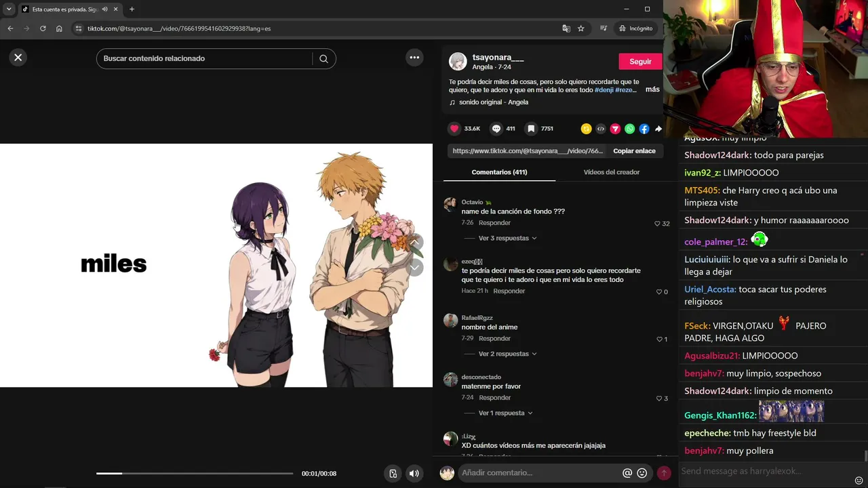Go to the previous video with up arrow
The image size is (868, 488).
click(414, 242)
